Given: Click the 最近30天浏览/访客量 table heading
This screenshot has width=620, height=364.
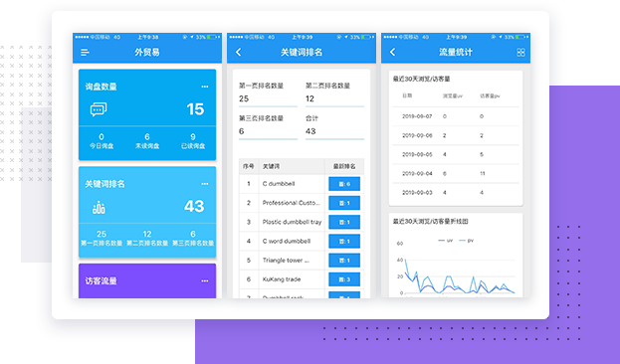Looking at the screenshot, I should tap(421, 79).
